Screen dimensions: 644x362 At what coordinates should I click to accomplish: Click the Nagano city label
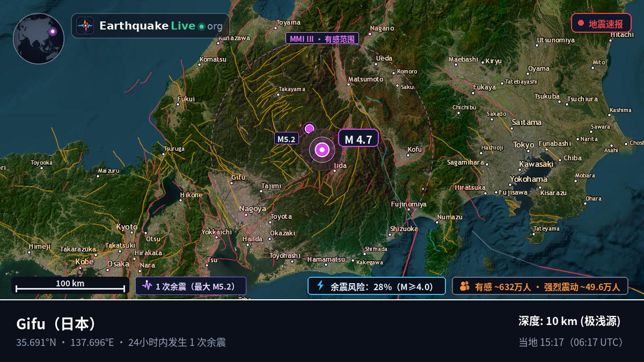[382, 28]
